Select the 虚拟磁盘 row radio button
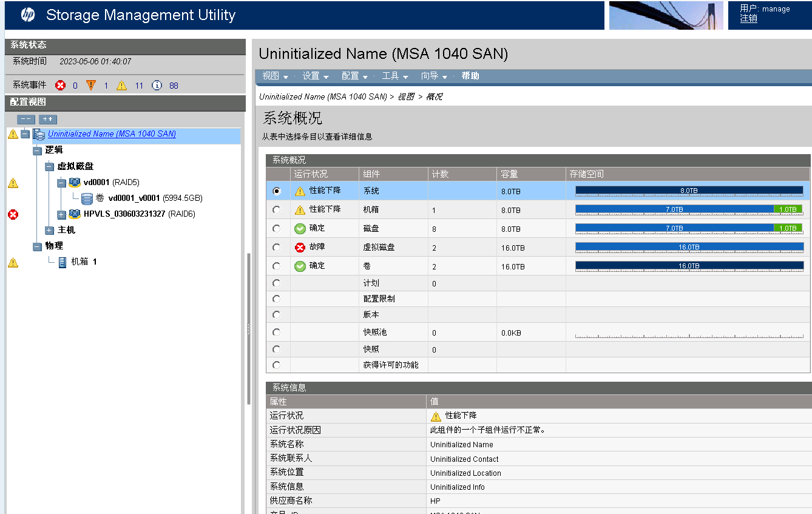Viewport: 812px width, 514px height. click(277, 248)
